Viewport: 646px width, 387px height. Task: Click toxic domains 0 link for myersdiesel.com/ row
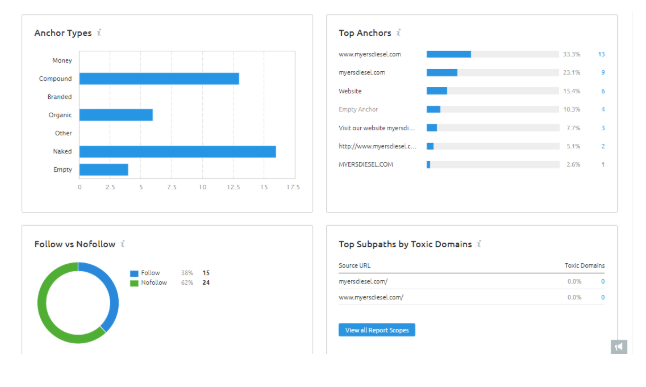(x=603, y=281)
